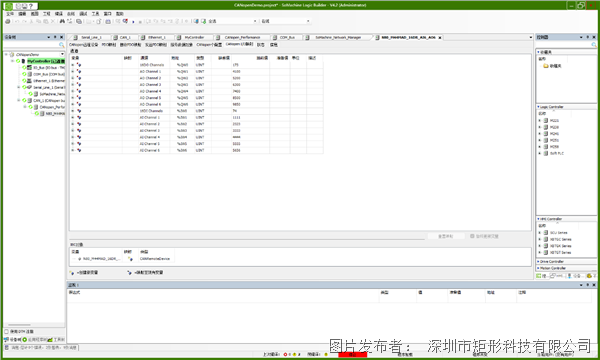
Task: Pin the bottom watch panel
Action: coord(588,285)
